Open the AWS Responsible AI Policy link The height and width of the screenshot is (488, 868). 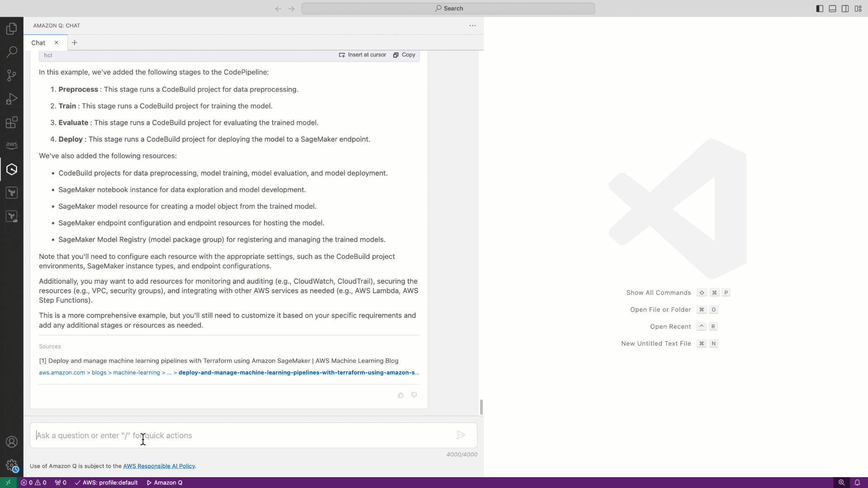point(159,466)
